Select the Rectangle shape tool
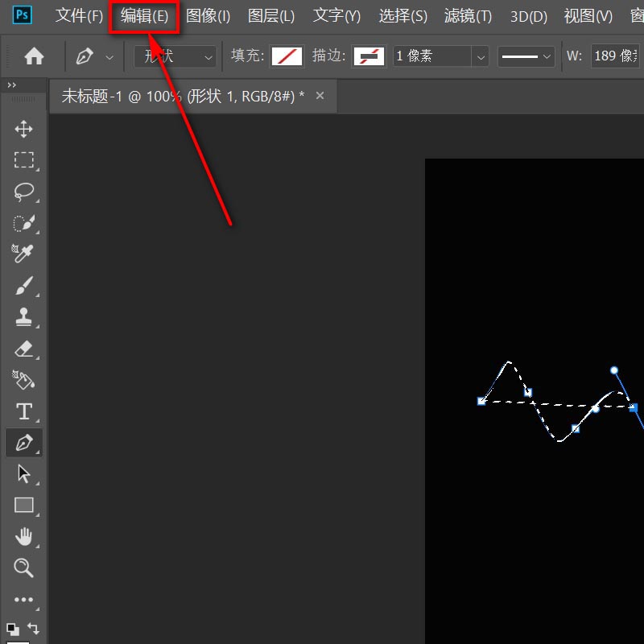This screenshot has height=644, width=644. [x=24, y=506]
